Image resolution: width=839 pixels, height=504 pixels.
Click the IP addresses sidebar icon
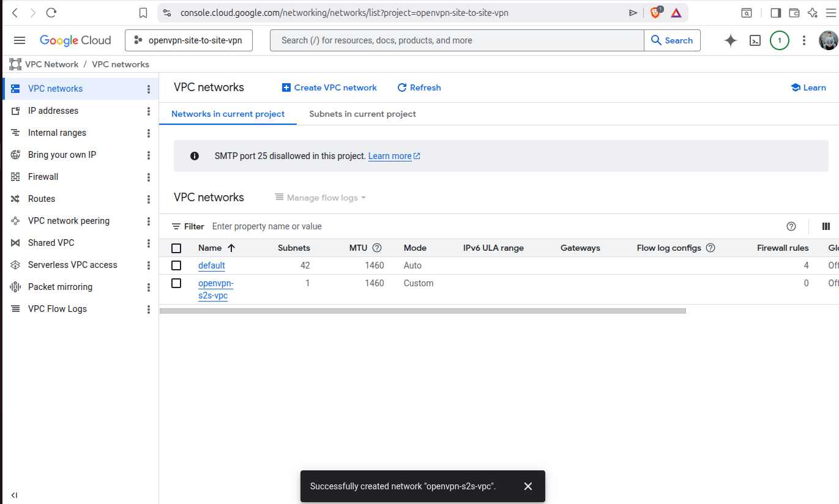click(x=16, y=111)
